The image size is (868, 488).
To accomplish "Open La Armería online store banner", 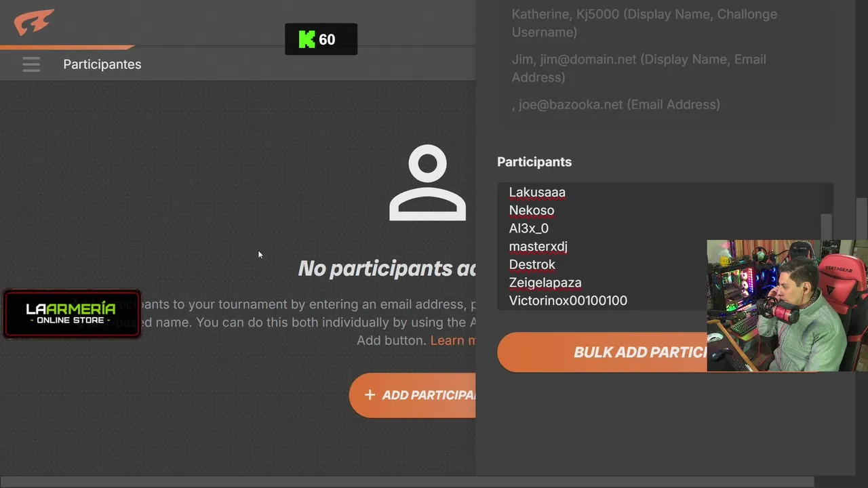I will coord(71,314).
